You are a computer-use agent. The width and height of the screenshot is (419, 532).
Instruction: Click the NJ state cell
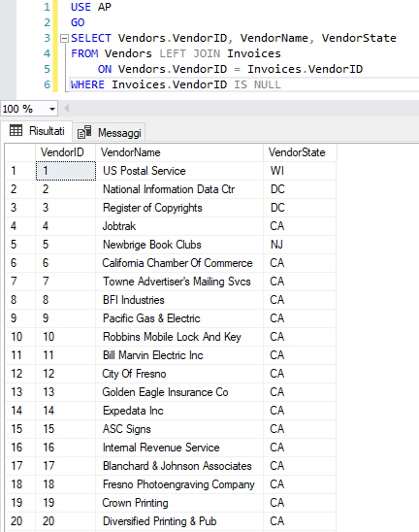coord(300,245)
